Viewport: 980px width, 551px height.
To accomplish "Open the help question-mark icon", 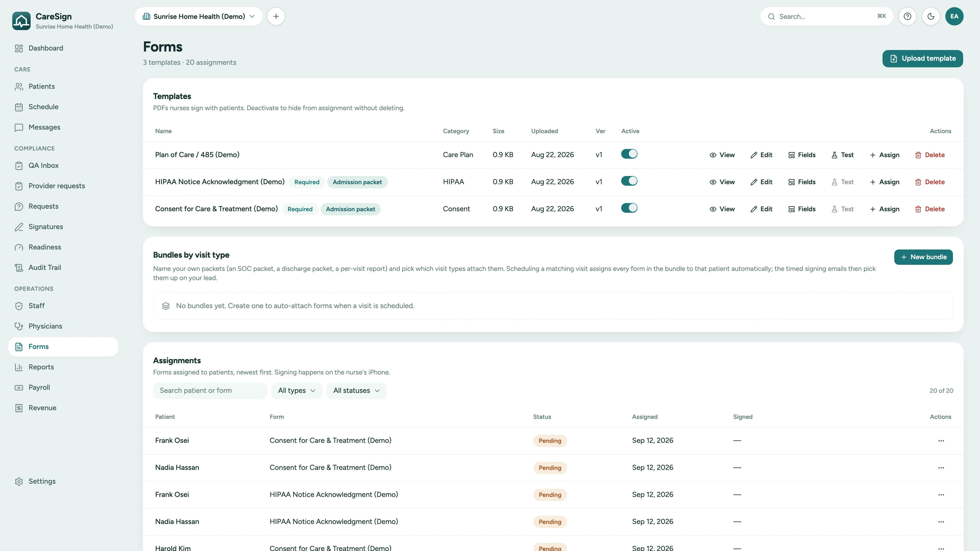I will [907, 16].
